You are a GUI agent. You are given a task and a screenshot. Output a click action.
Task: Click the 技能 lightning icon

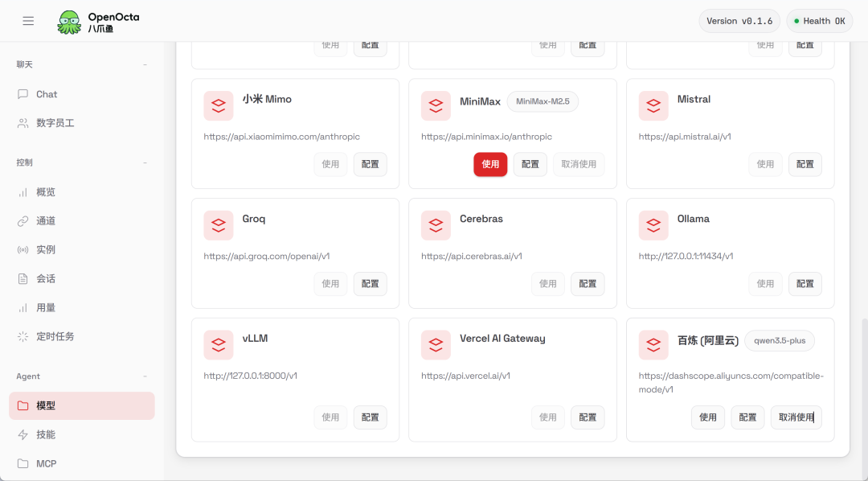tap(23, 434)
